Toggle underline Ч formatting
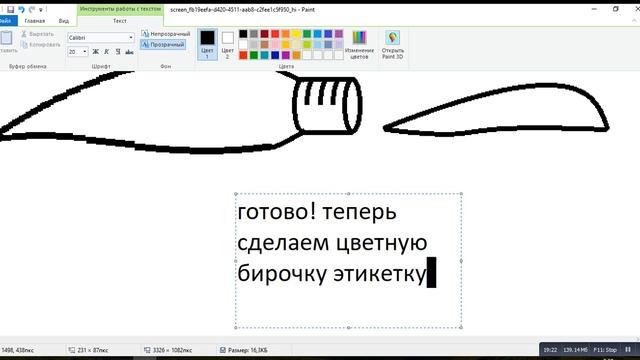 [x=118, y=52]
